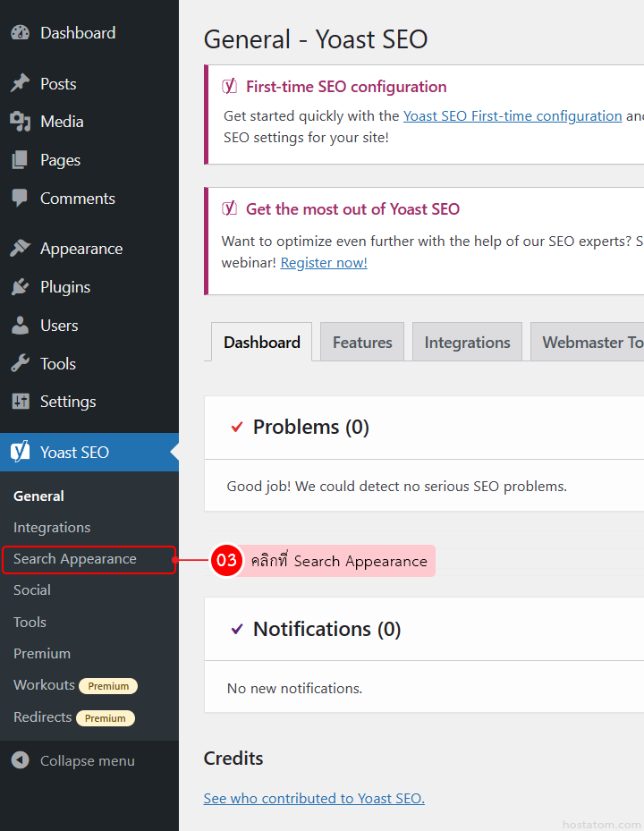Viewport: 644px width, 831px height.
Task: Click the Media library icon
Action: click(20, 122)
